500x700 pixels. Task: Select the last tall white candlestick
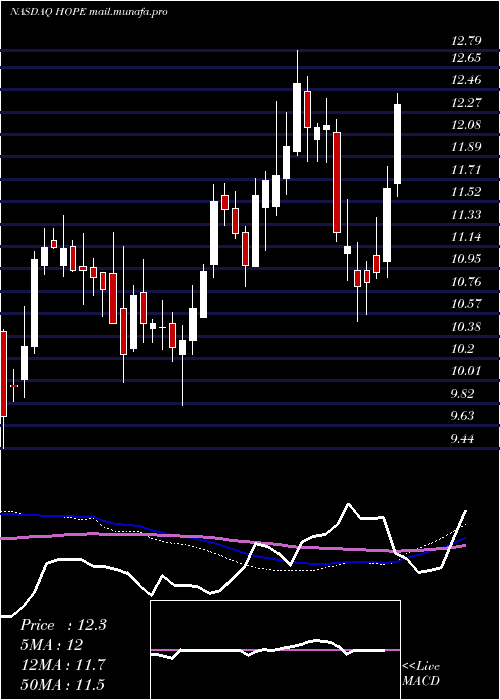point(397,144)
